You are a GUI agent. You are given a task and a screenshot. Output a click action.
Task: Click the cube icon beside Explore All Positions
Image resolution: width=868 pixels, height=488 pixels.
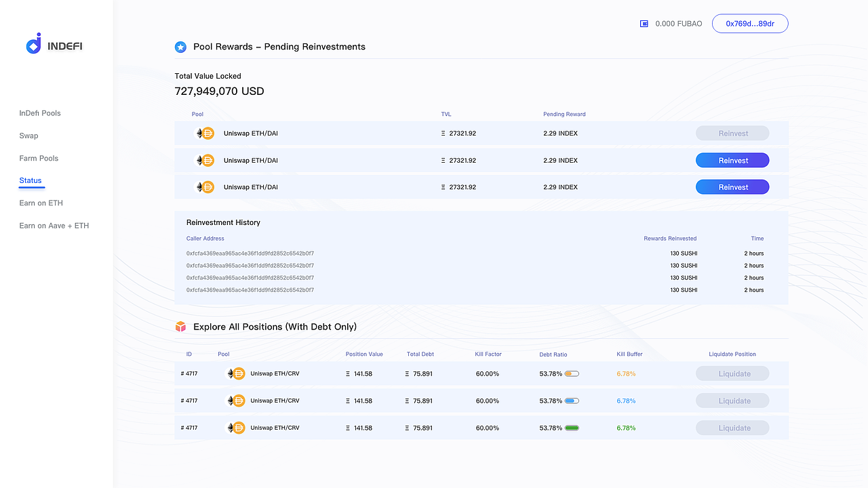coord(180,327)
